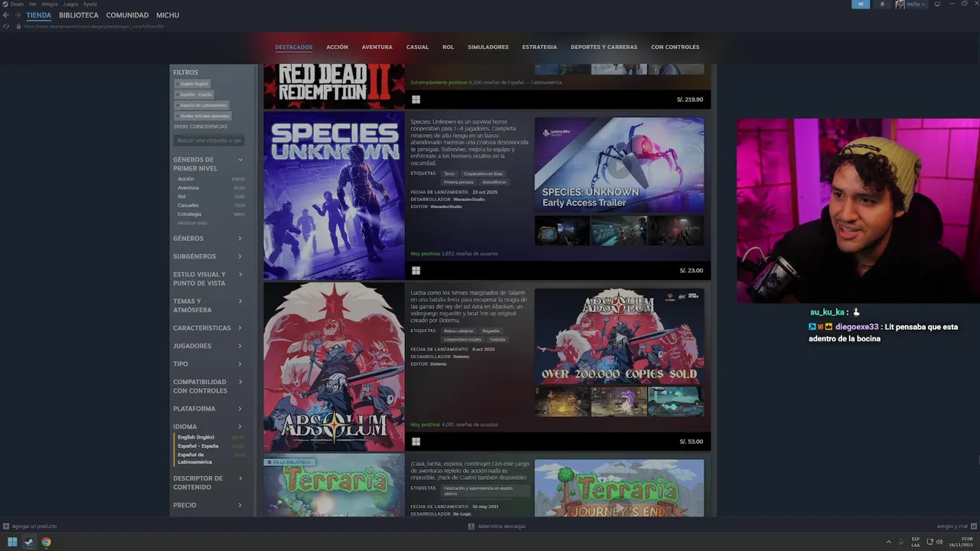Switch to the Destacados tab
The height and width of the screenshot is (551, 980).
click(294, 47)
